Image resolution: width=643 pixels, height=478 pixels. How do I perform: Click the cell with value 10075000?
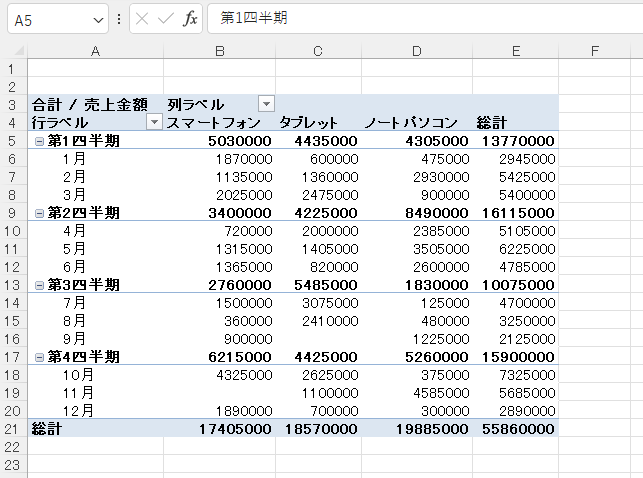click(x=518, y=285)
